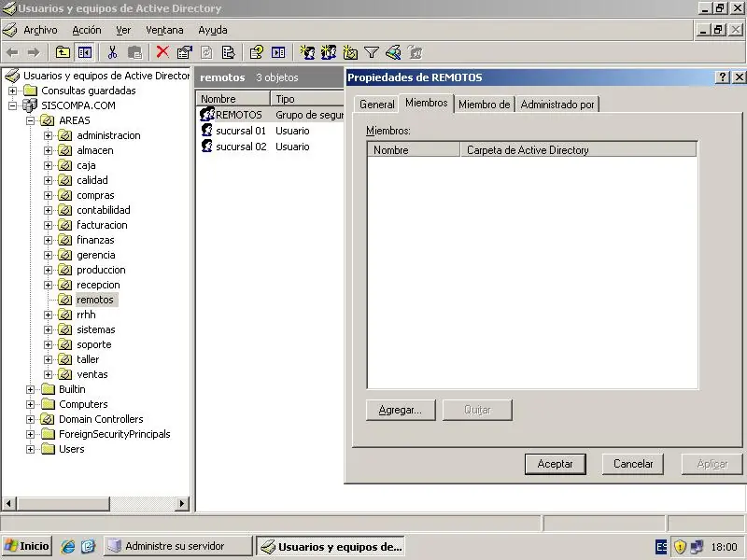Viewport: 747px width, 560px height.
Task: Go up one level in console tree
Action: (x=63, y=52)
